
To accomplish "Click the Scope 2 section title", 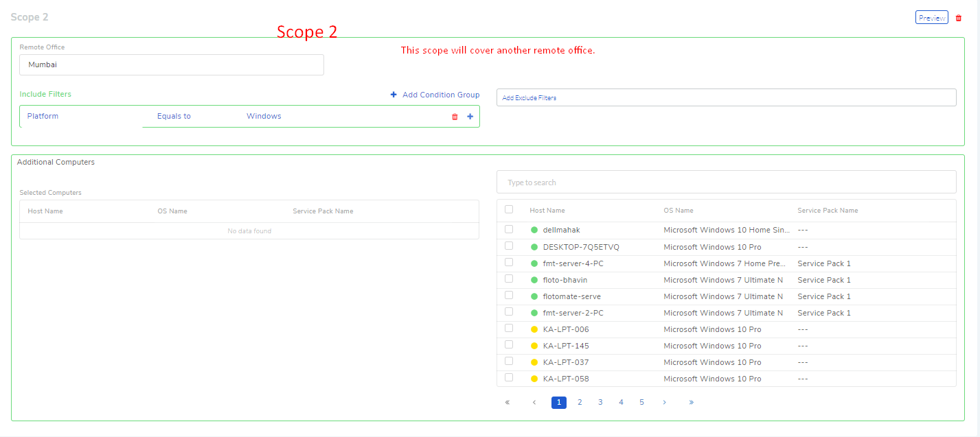I will [x=30, y=17].
